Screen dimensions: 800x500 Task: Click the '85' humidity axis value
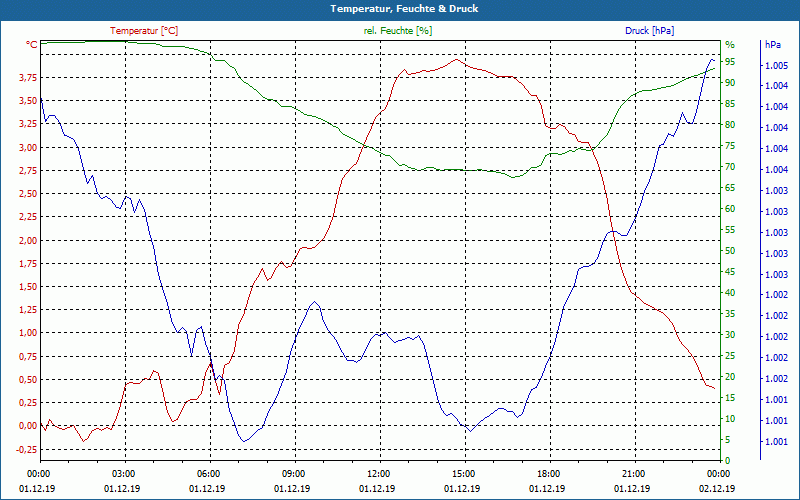click(x=730, y=104)
